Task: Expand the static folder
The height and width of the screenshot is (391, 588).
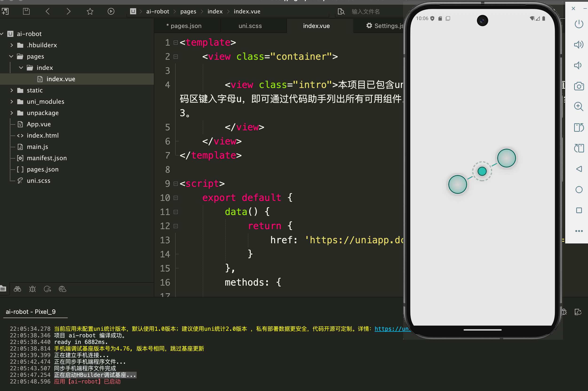Action: point(12,90)
